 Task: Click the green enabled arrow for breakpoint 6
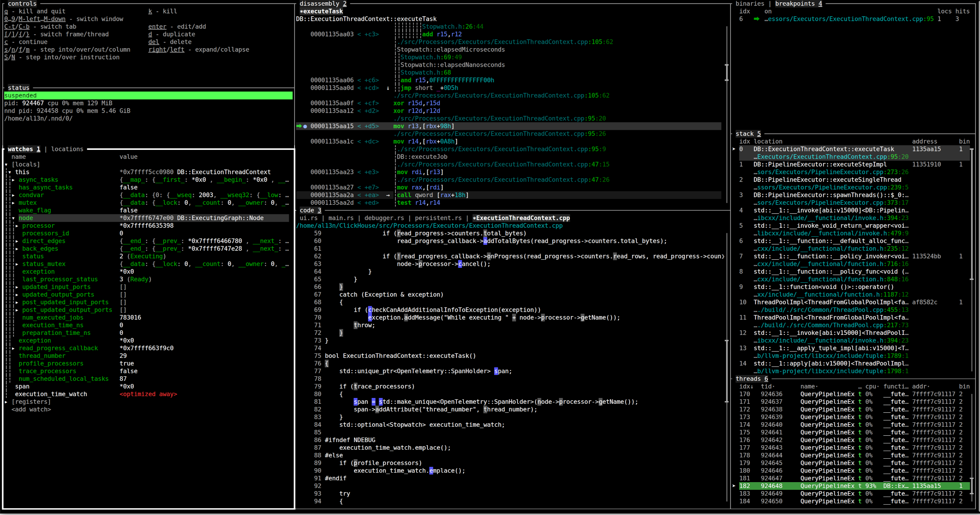(x=756, y=19)
